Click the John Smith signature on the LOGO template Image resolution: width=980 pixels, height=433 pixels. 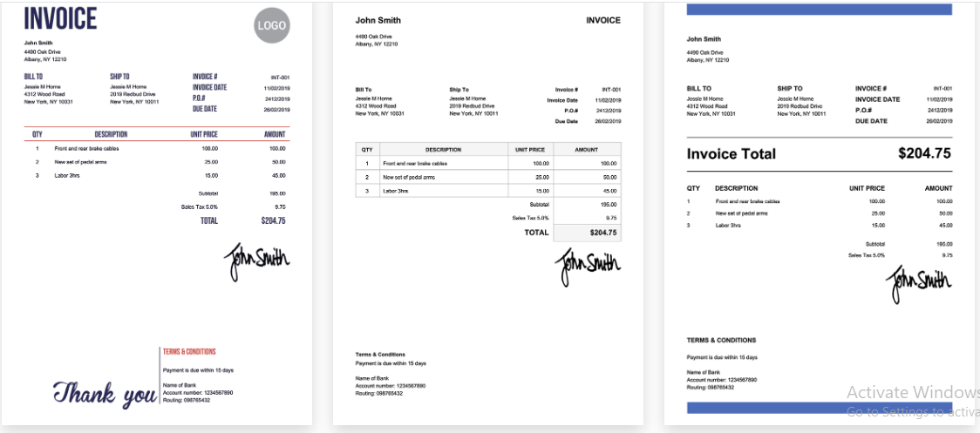point(257,261)
